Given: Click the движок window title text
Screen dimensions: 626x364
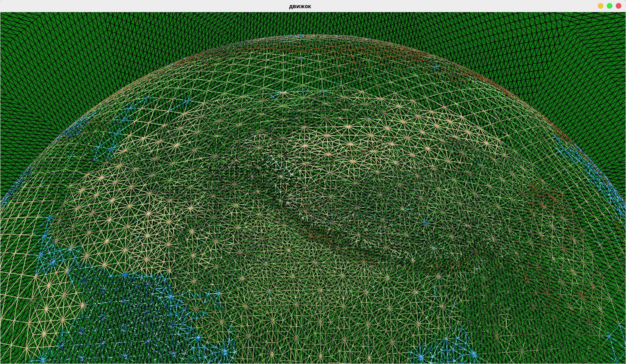Looking at the screenshot, I should [x=300, y=6].
